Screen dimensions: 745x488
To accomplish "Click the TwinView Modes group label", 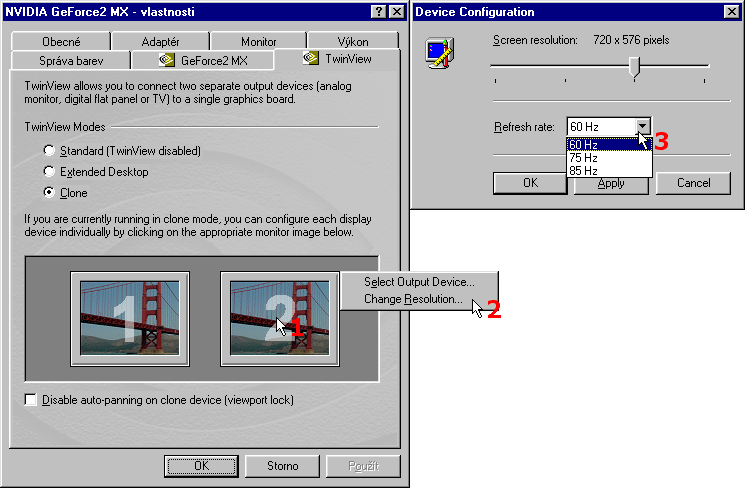I will [65, 127].
